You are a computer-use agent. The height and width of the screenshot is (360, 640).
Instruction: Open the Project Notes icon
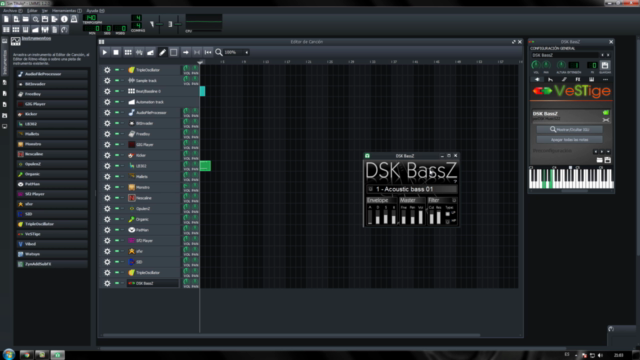pyautogui.click(x=55, y=29)
